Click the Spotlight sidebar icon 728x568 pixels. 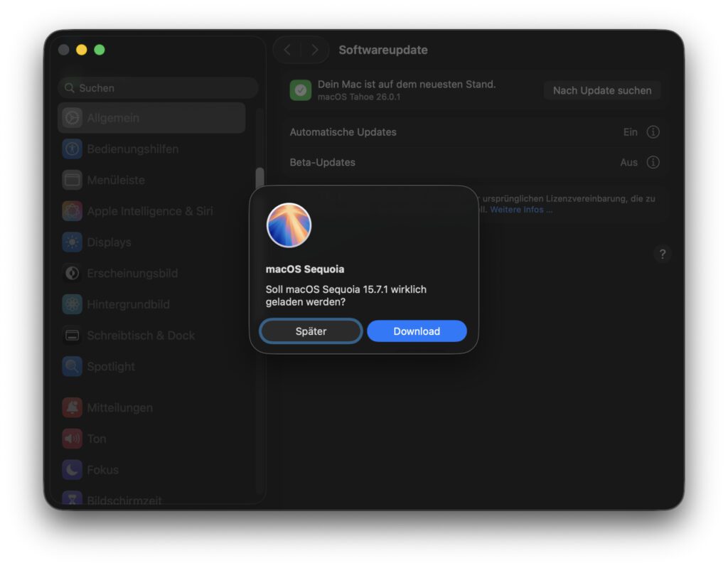(x=72, y=367)
